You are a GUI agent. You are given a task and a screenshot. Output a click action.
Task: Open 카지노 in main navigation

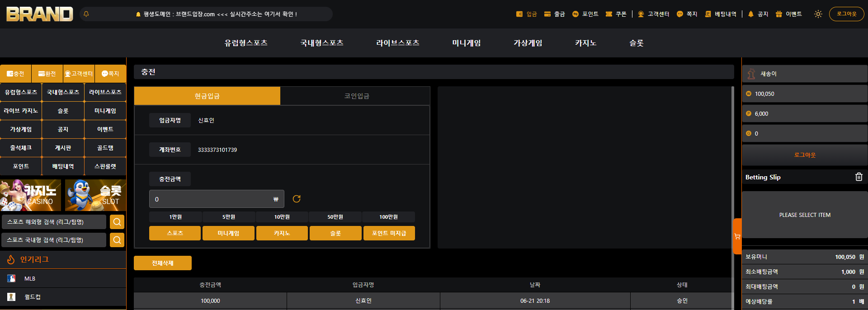tap(585, 43)
